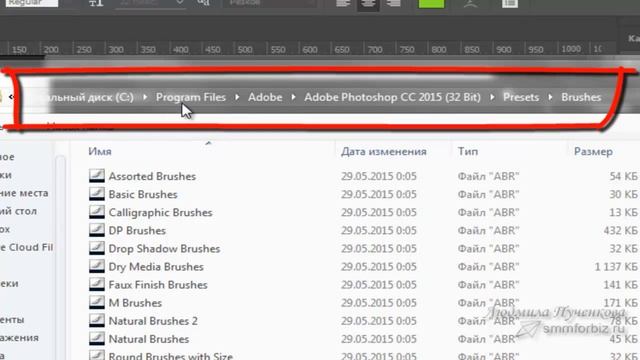Click the Natural Brushes 2 file name
640x360 pixels.
tap(153, 321)
